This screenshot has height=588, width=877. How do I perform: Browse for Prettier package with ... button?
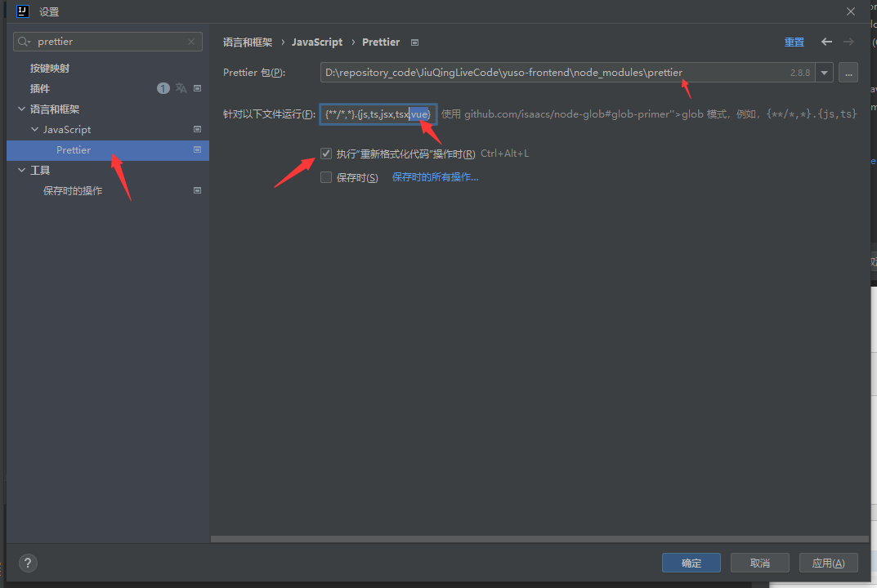click(848, 73)
